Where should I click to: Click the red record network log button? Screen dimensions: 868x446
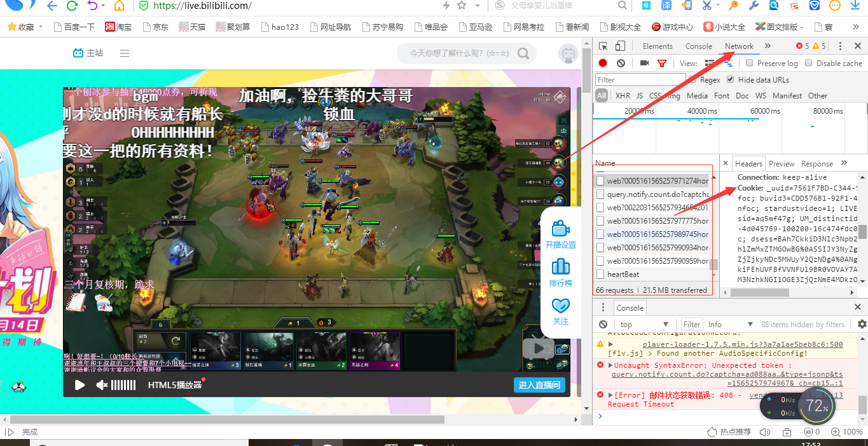tap(603, 63)
